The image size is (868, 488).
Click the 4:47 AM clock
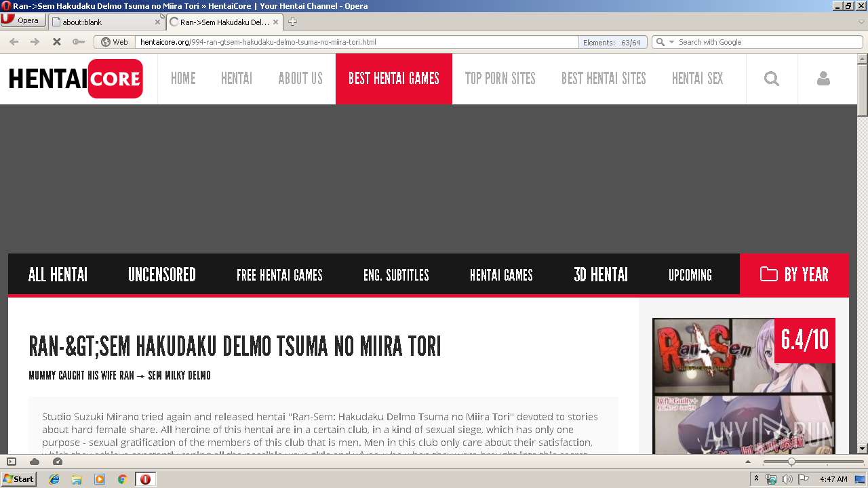click(x=833, y=479)
